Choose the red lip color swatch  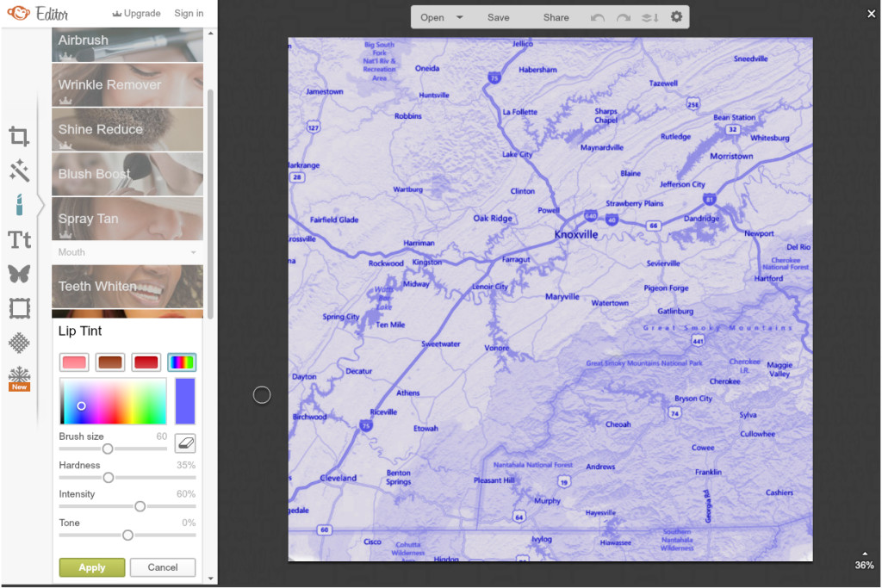(146, 362)
